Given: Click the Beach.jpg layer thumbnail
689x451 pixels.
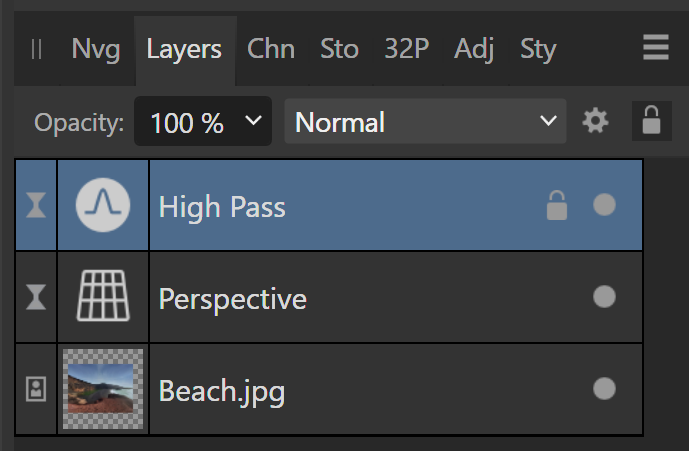Looking at the screenshot, I should [x=104, y=389].
